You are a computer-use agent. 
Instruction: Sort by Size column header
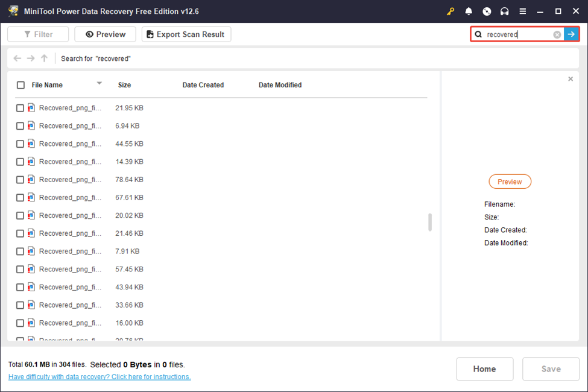tap(124, 85)
